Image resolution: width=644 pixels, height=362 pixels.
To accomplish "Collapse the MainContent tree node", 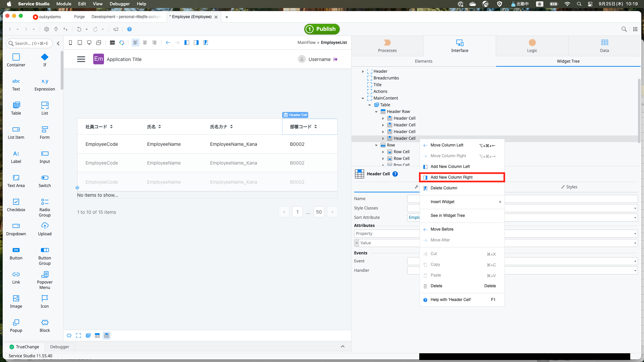I will (x=363, y=98).
